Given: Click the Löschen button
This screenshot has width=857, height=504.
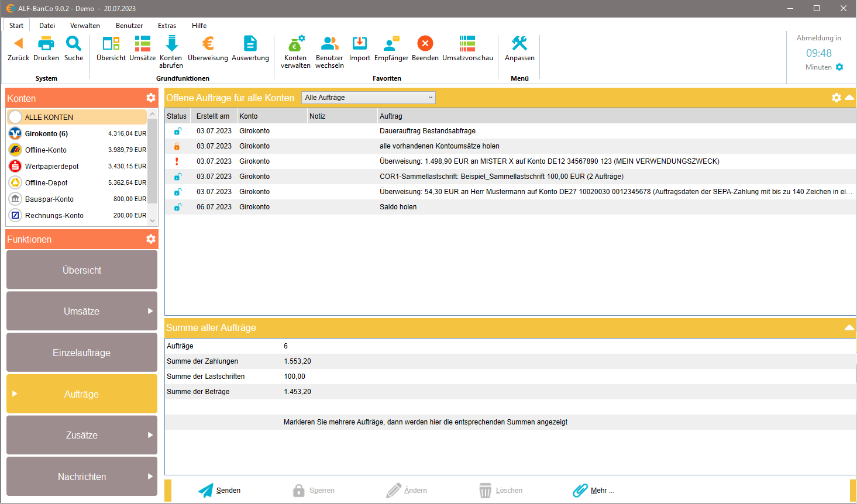Looking at the screenshot, I should [x=501, y=491].
